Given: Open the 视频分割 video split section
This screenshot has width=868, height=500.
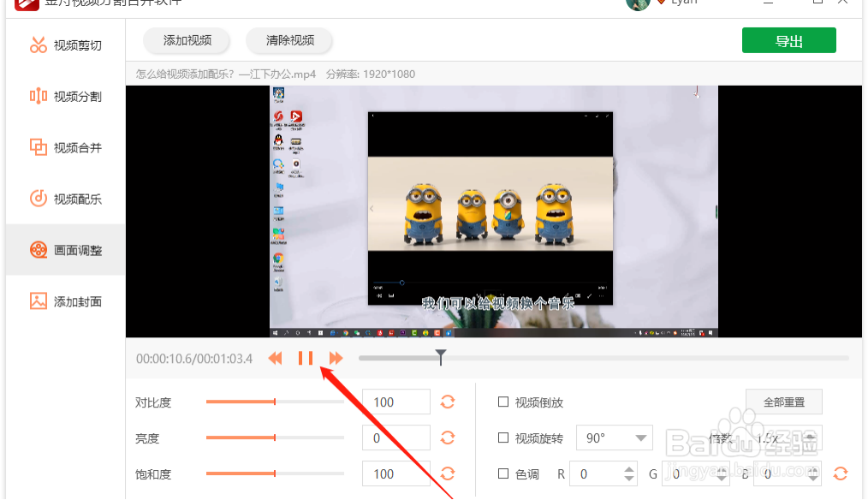Looking at the screenshot, I should pos(66,97).
